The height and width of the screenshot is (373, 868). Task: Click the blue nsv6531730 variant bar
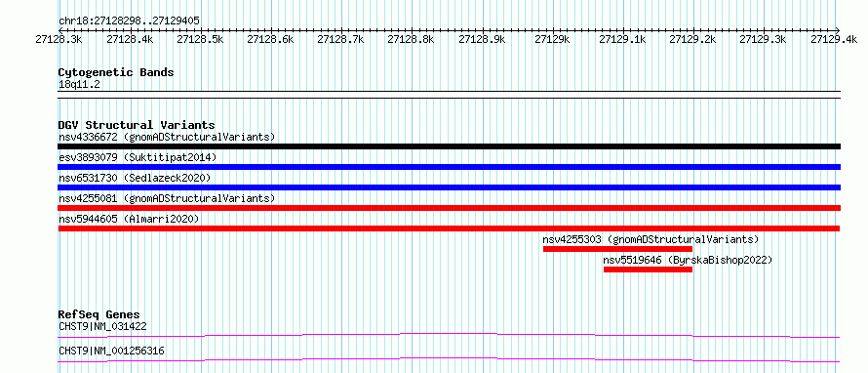449,187
